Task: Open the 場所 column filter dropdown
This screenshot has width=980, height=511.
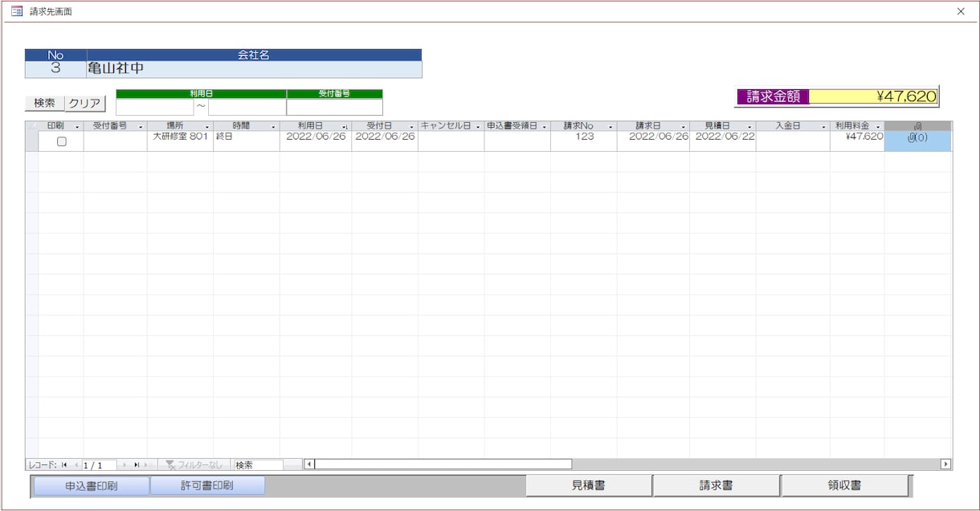Action: (x=206, y=127)
